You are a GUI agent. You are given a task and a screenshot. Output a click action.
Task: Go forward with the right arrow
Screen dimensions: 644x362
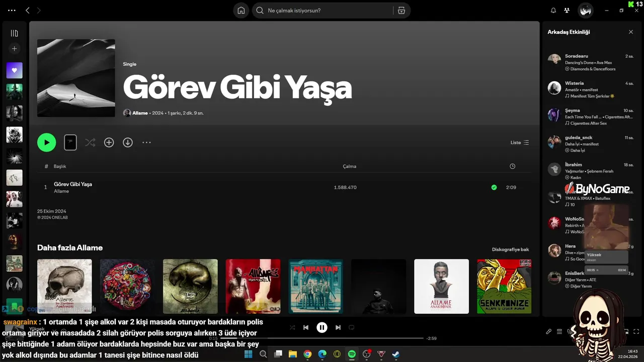click(x=39, y=10)
